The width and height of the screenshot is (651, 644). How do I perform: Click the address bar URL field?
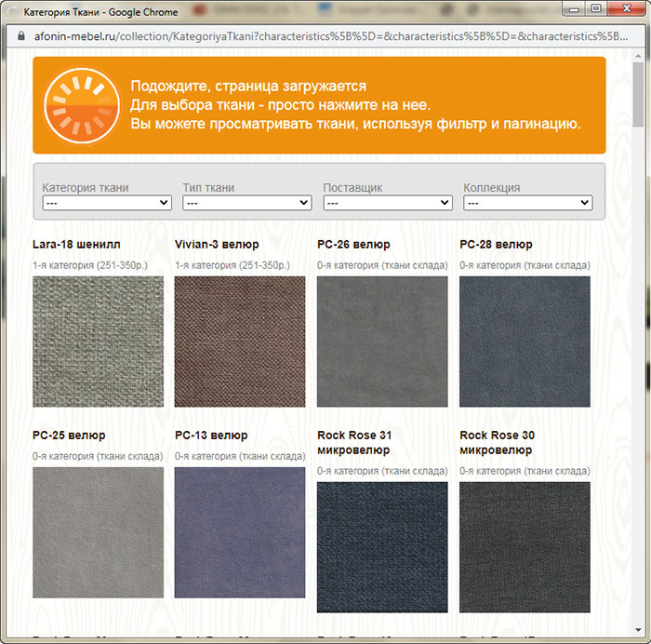point(331,36)
